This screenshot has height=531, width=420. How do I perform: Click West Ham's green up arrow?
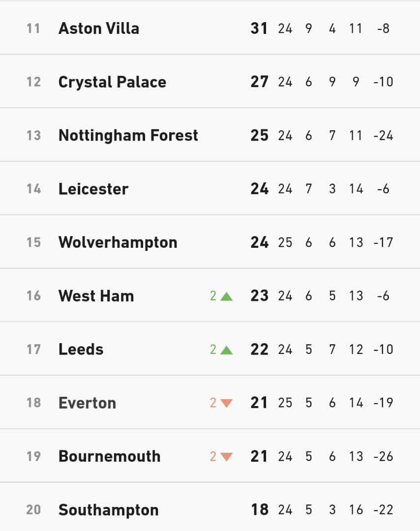click(226, 296)
